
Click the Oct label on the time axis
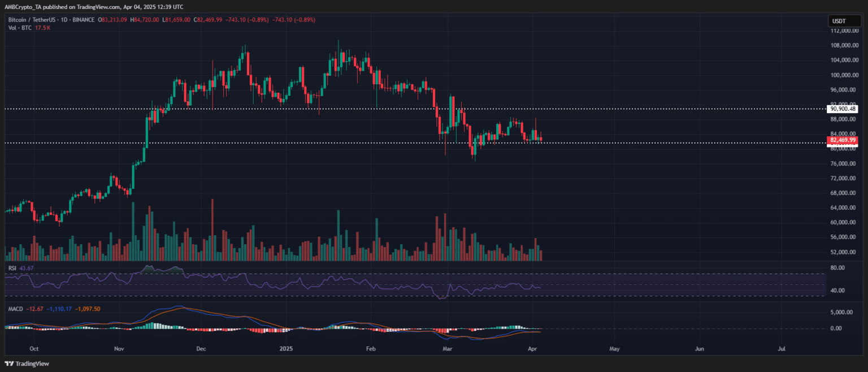tap(33, 349)
